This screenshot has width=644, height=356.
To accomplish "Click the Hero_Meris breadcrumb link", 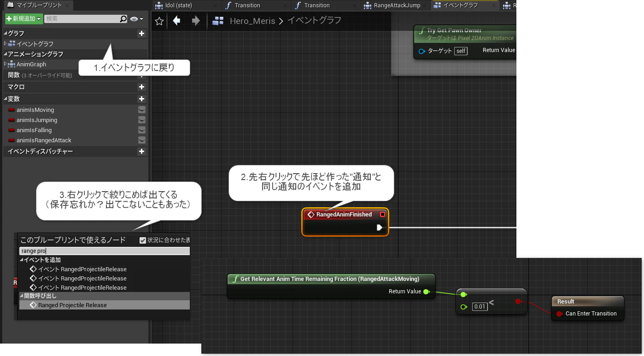I will pyautogui.click(x=252, y=21).
